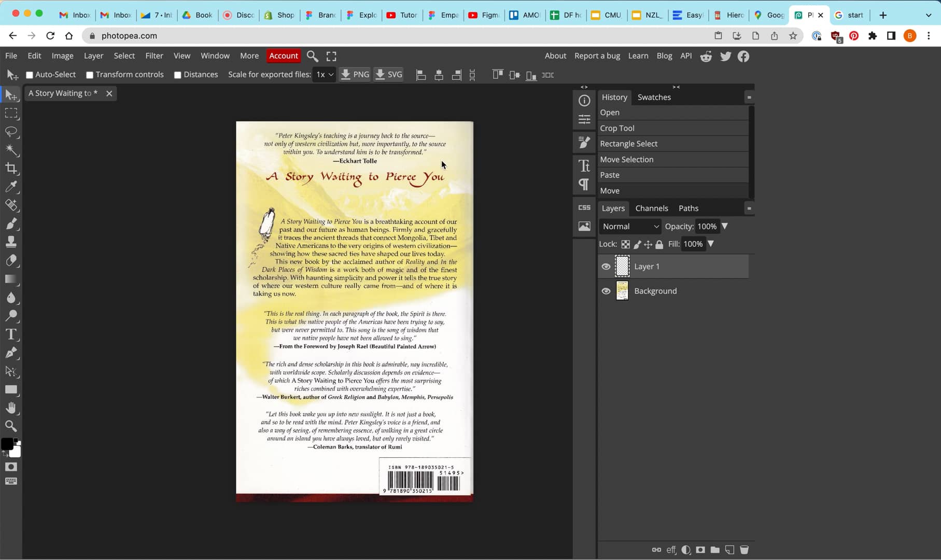Select the Clone Stamp tool

12,241
